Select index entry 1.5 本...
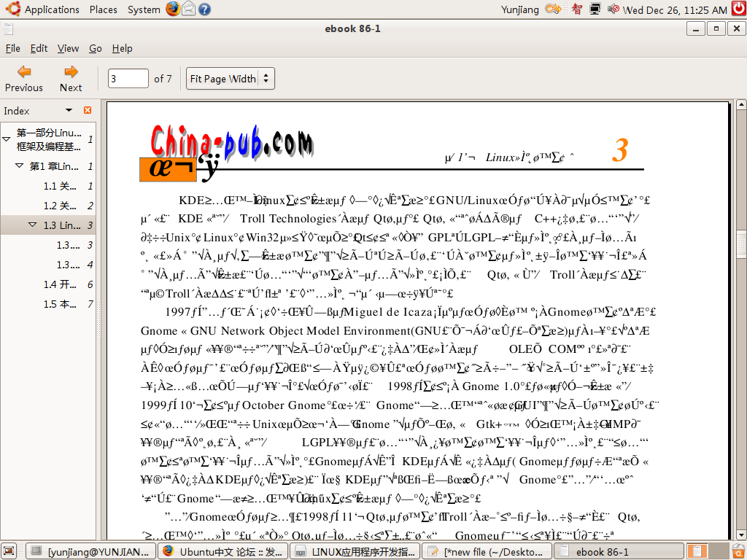Image resolution: width=747 pixels, height=560 pixels. [60, 304]
